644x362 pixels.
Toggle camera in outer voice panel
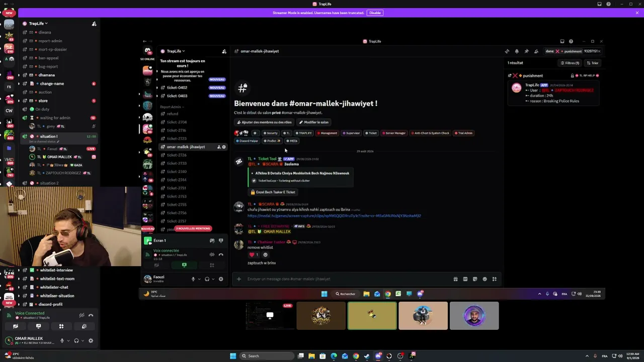click(16, 326)
